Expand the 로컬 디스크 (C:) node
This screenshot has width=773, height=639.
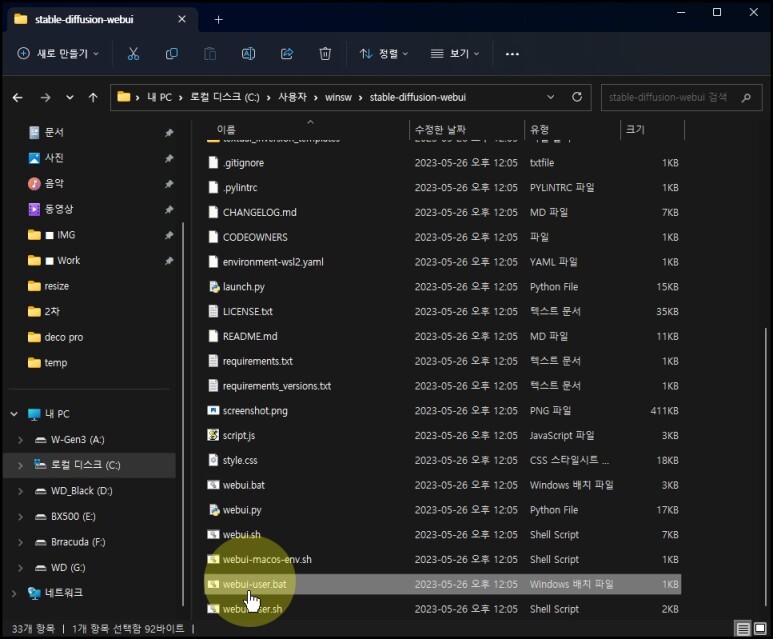(20, 465)
